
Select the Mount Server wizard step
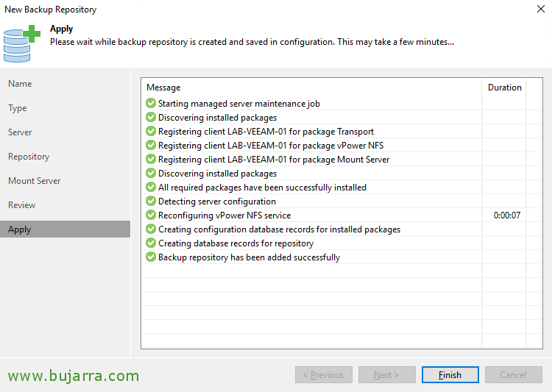pyautogui.click(x=35, y=181)
